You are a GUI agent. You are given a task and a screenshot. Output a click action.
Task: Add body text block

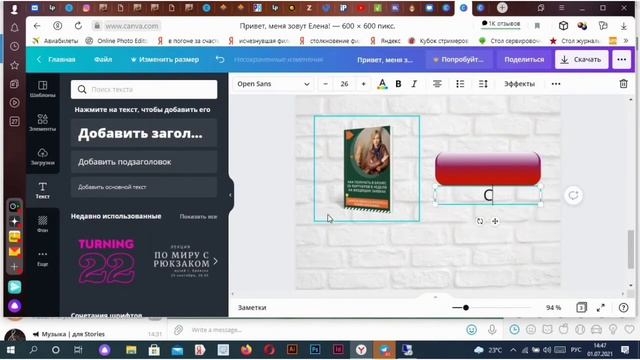pos(144,187)
